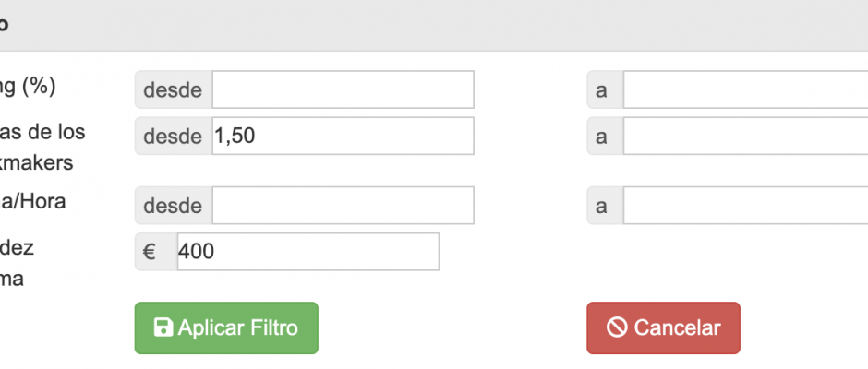Image resolution: width=868 pixels, height=369 pixels.
Task: Focus the Fecha/Hora "a" input field
Action: 744,206
